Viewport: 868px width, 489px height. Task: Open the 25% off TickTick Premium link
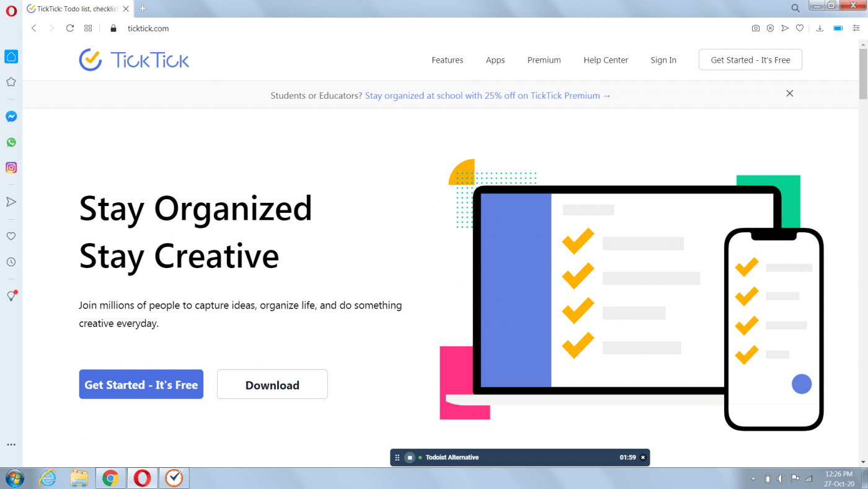click(x=488, y=96)
